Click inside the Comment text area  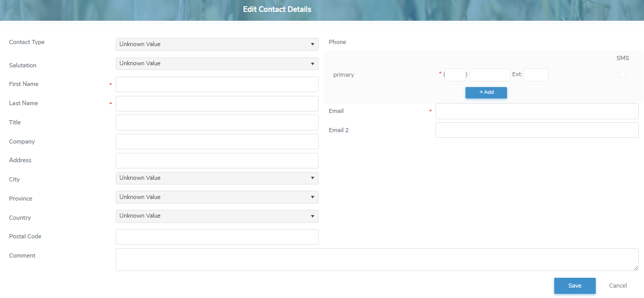click(377, 259)
